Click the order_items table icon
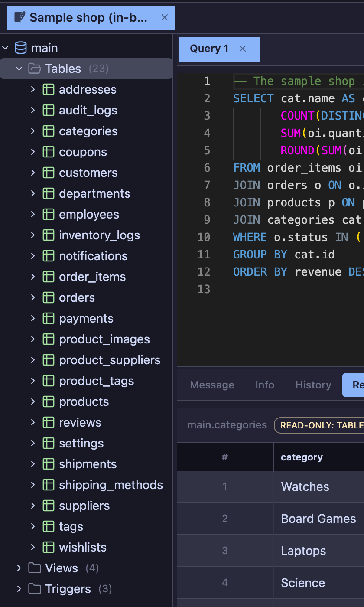Image resolution: width=364 pixels, height=607 pixels. (48, 277)
